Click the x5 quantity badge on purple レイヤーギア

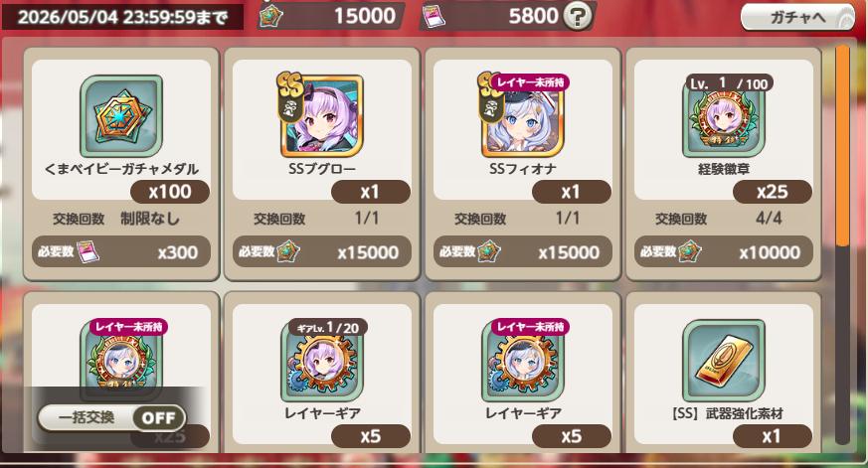[x=370, y=436]
